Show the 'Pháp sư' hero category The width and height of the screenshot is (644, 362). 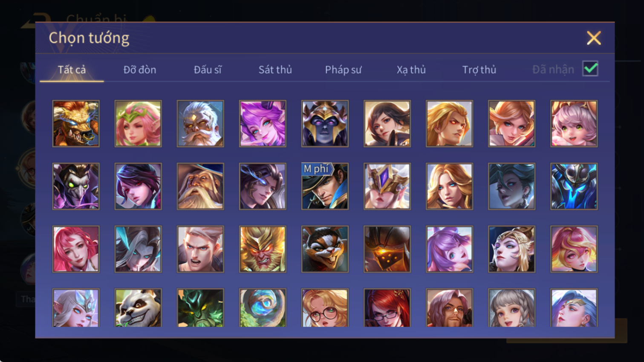pyautogui.click(x=343, y=70)
